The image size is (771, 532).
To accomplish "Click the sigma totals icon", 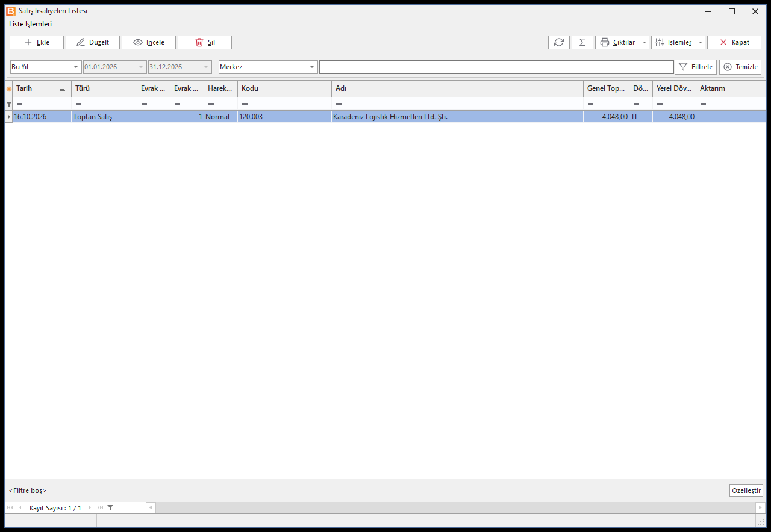I will click(x=582, y=42).
